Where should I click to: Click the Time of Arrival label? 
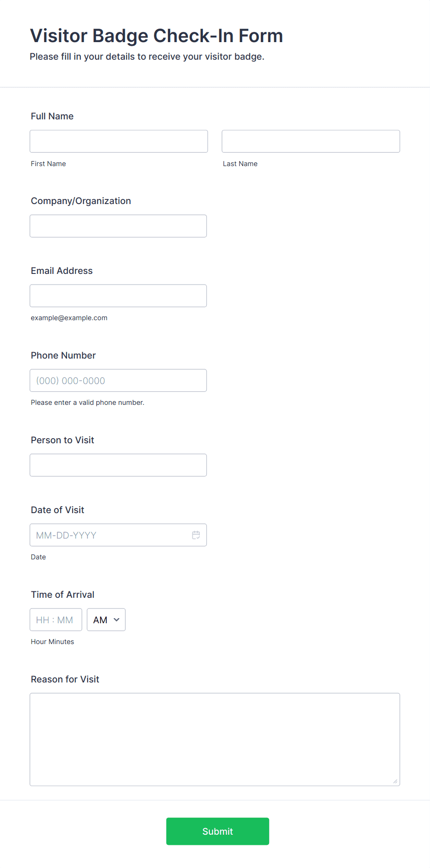point(62,595)
